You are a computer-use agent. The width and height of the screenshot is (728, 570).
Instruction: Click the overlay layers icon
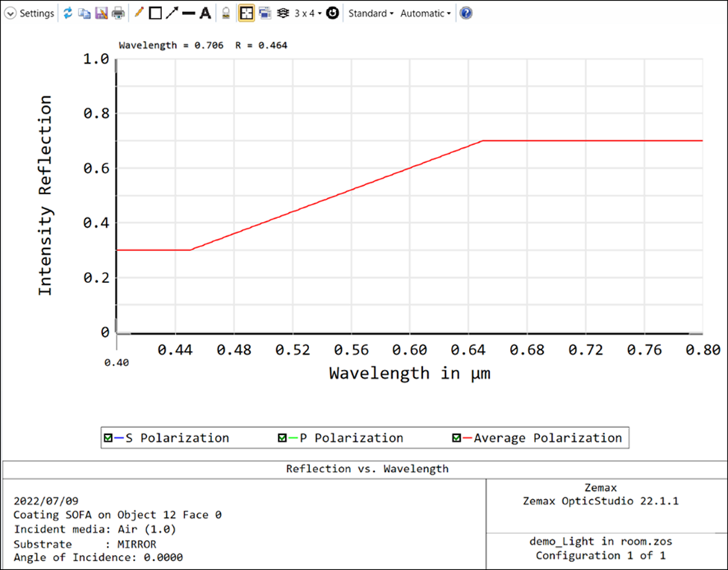pyautogui.click(x=283, y=13)
